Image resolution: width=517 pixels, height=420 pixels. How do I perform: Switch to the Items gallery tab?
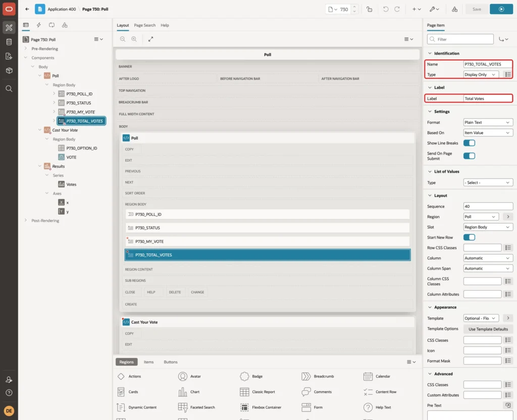point(149,362)
